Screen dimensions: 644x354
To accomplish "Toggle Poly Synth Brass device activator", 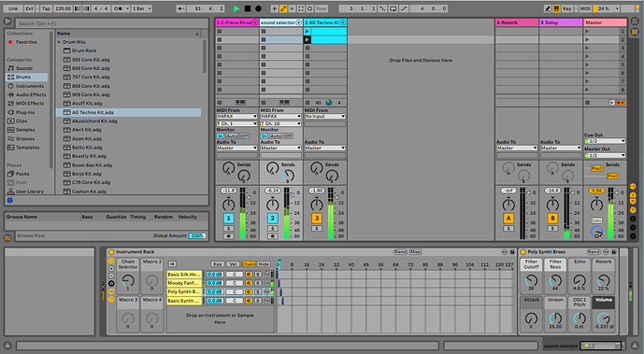I will [x=523, y=252].
